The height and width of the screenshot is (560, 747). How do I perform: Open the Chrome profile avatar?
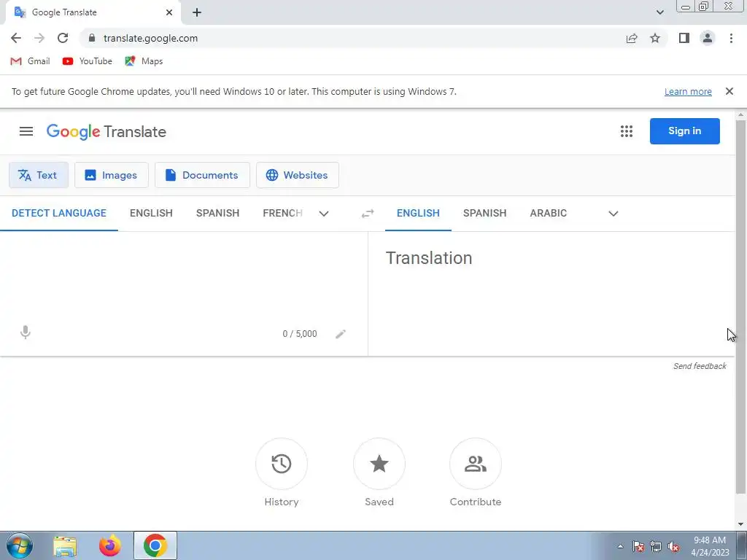pyautogui.click(x=708, y=38)
